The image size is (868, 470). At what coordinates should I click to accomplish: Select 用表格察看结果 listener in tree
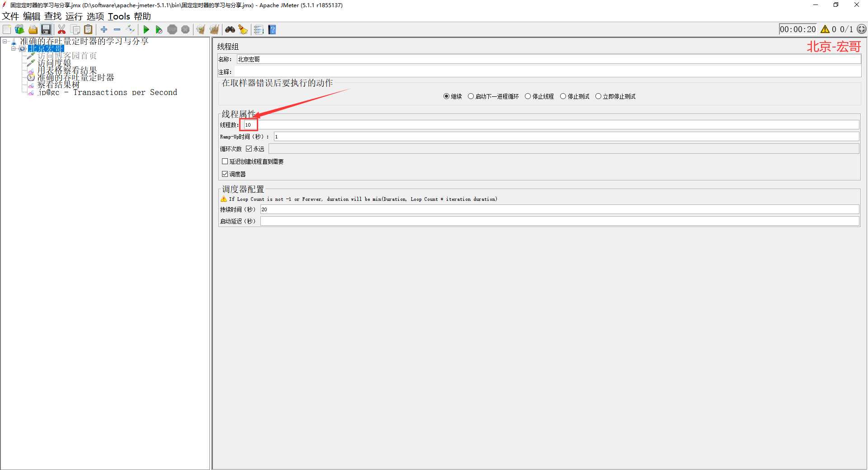(67, 70)
